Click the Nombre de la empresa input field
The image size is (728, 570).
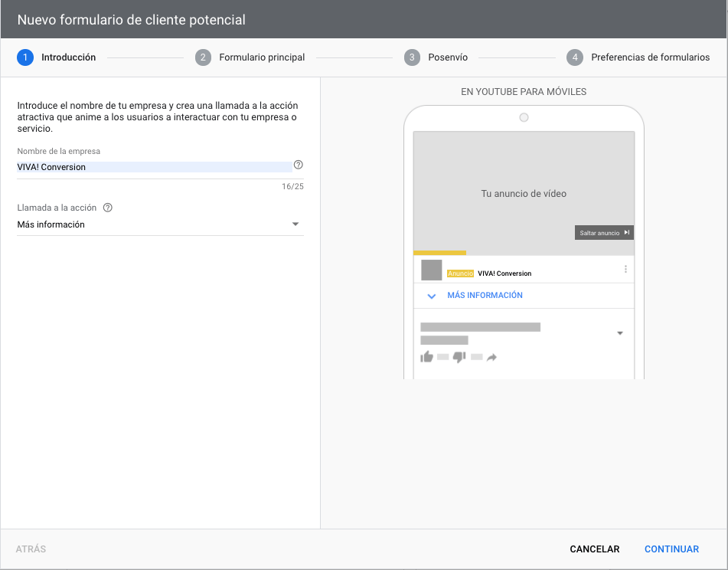pos(155,167)
